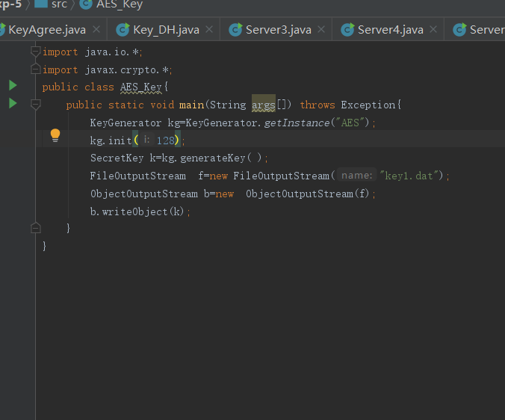Click the class name AES_Key in code

click(x=141, y=87)
